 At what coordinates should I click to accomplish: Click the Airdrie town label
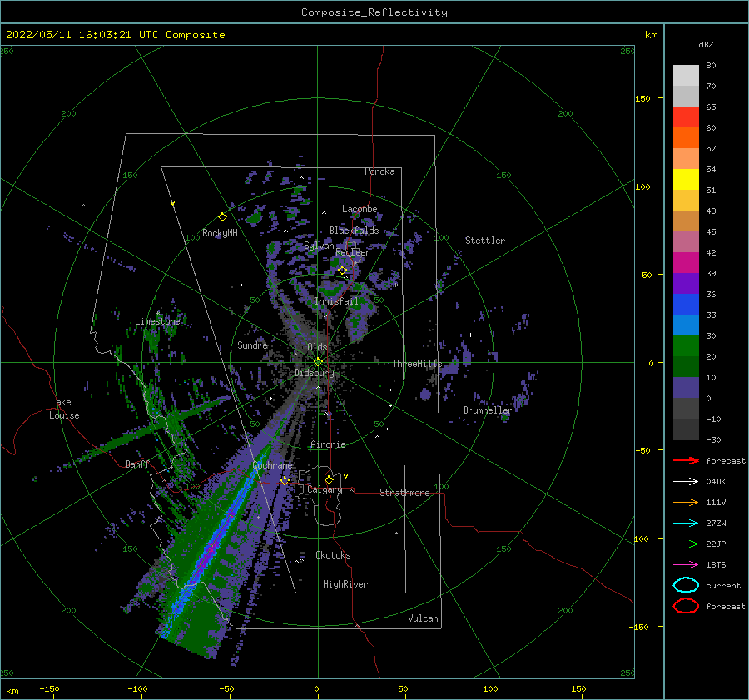point(328,444)
